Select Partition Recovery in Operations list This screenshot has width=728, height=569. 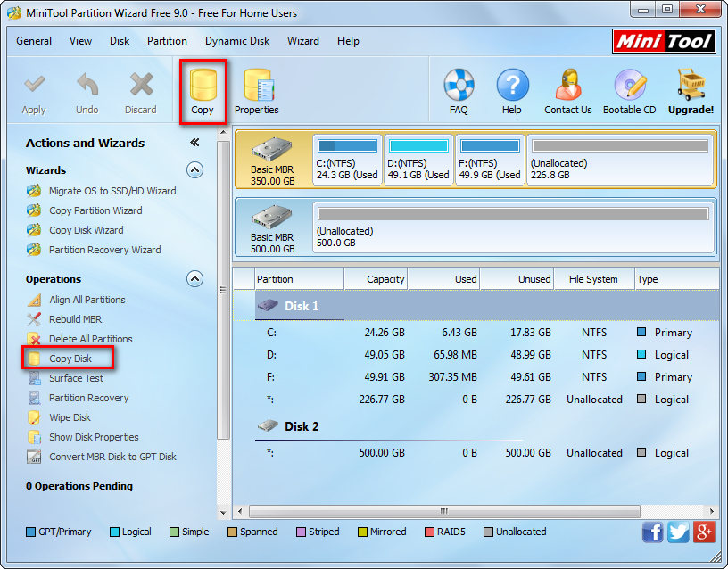88,398
